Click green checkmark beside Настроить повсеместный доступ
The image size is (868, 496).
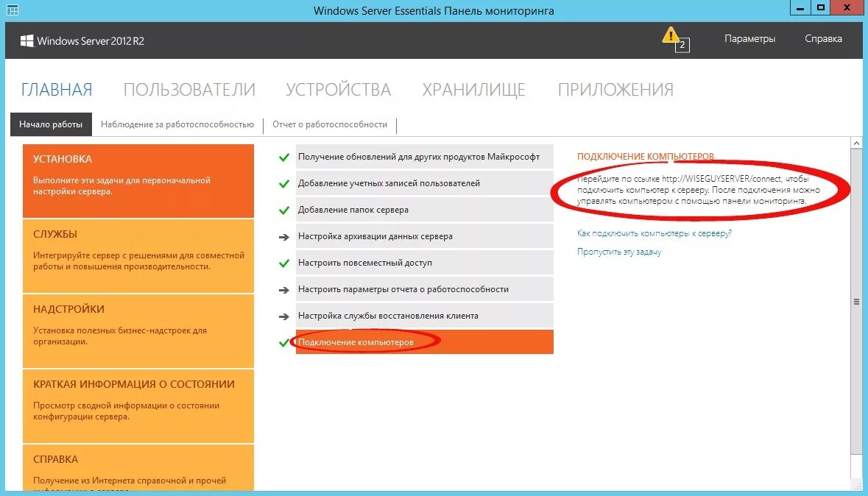pos(284,263)
